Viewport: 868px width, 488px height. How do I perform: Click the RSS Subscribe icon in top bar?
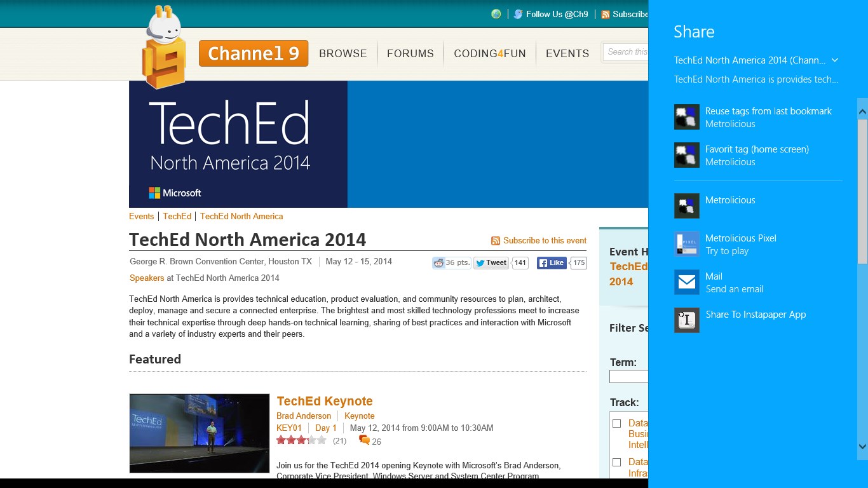point(606,15)
